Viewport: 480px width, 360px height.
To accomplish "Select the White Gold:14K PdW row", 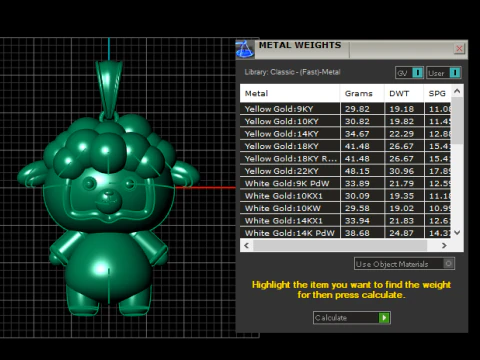I will (x=345, y=233).
